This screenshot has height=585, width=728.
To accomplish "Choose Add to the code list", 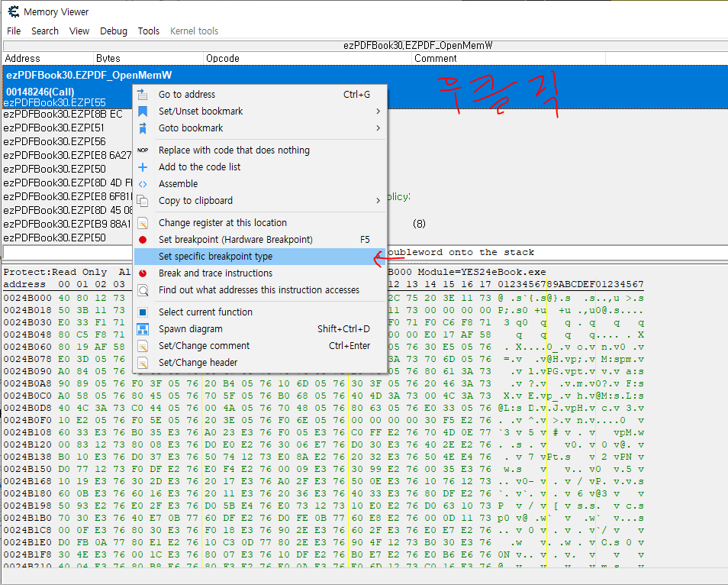I will pyautogui.click(x=260, y=166).
